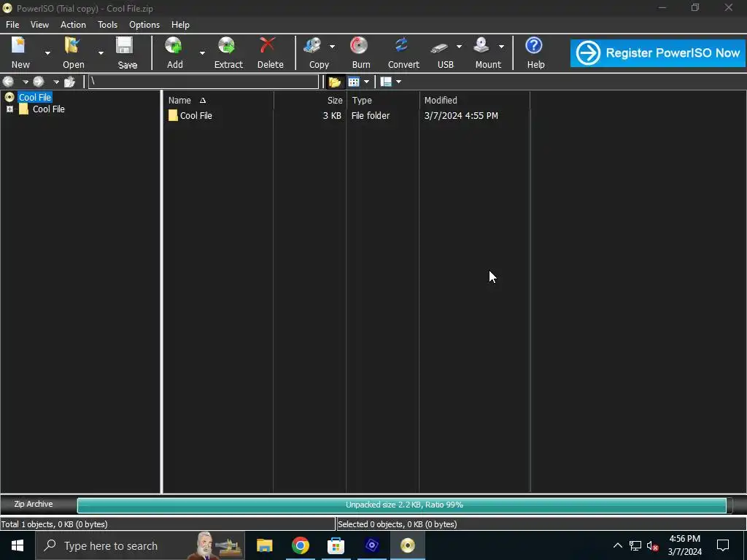Open the Forward history dropdown arrow

[x=55, y=82]
